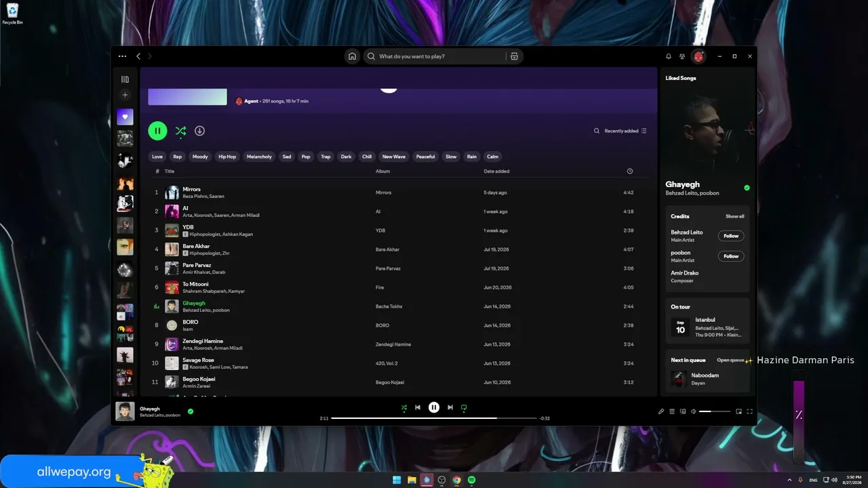
Task: Open the Bache Tokhs album link
Action: click(x=389, y=306)
